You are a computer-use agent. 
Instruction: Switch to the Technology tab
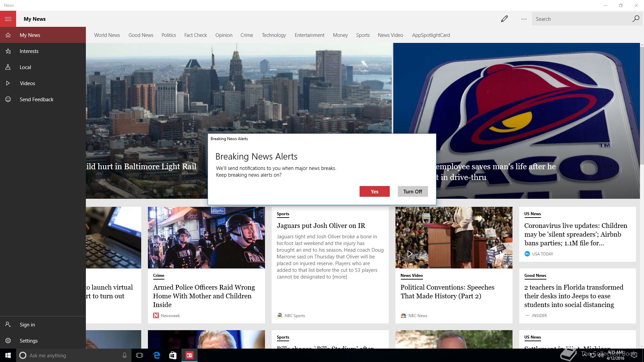click(x=274, y=35)
